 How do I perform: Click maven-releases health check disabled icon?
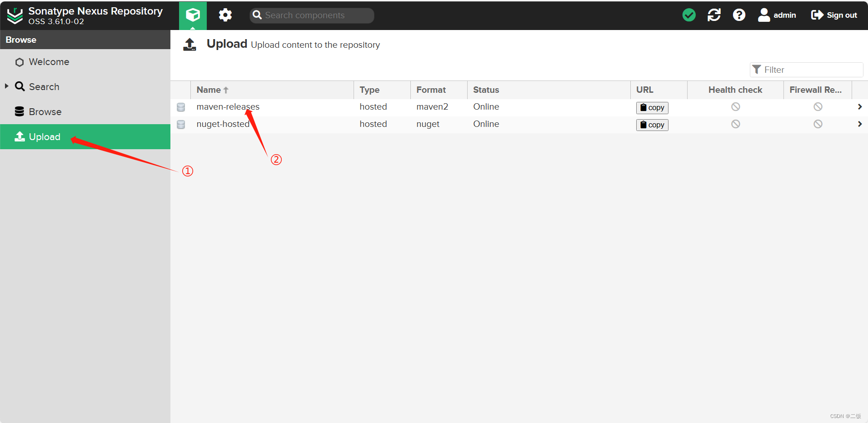click(735, 107)
